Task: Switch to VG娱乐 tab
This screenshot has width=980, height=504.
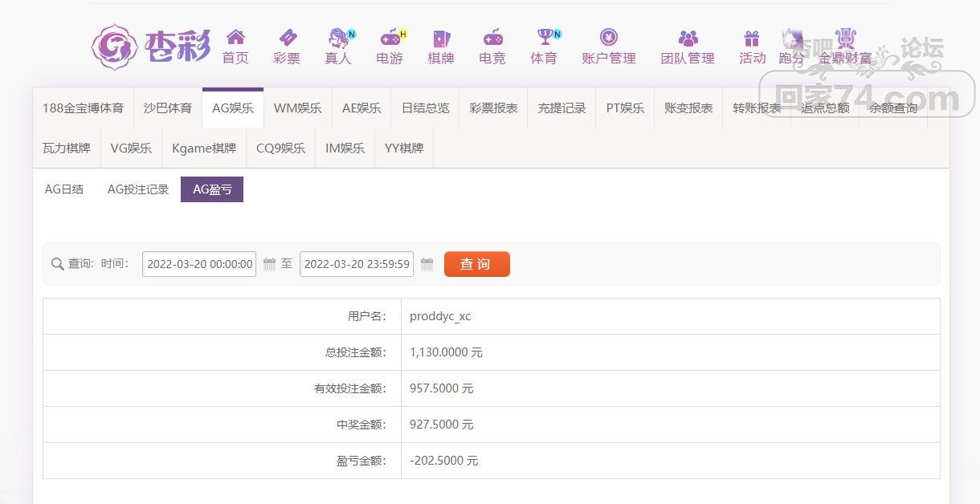Action: (131, 148)
